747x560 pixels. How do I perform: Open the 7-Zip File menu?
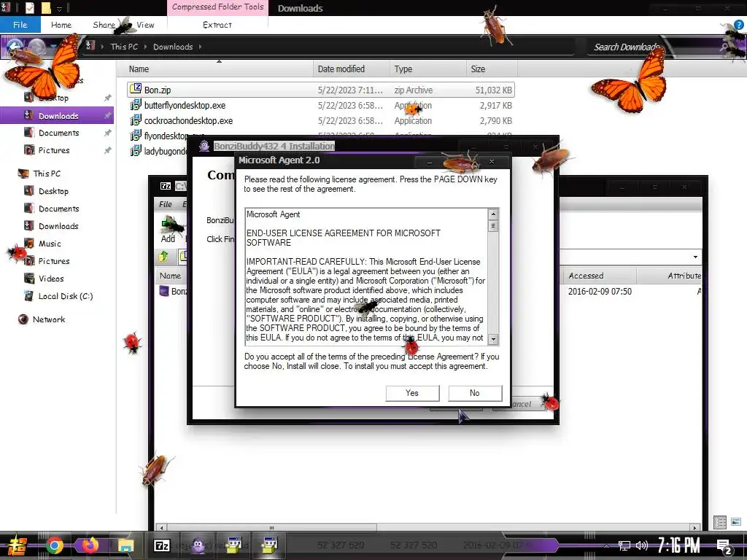[x=166, y=204]
